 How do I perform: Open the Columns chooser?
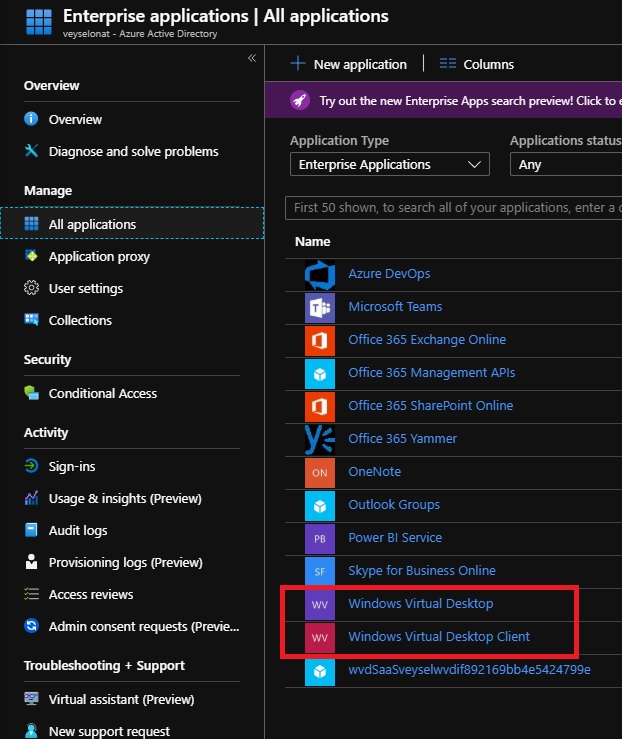click(x=476, y=64)
